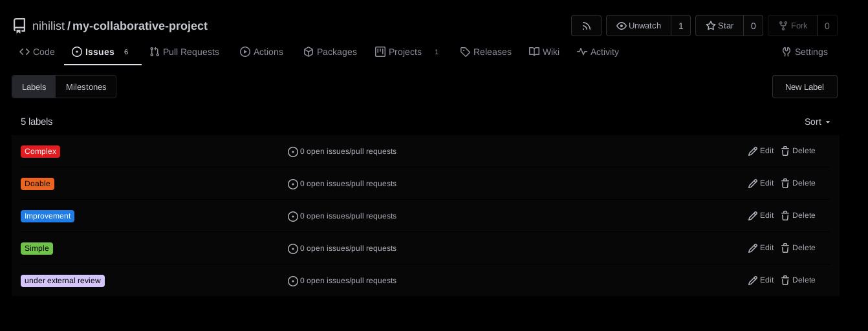Open the Pull Requests tab

click(184, 52)
